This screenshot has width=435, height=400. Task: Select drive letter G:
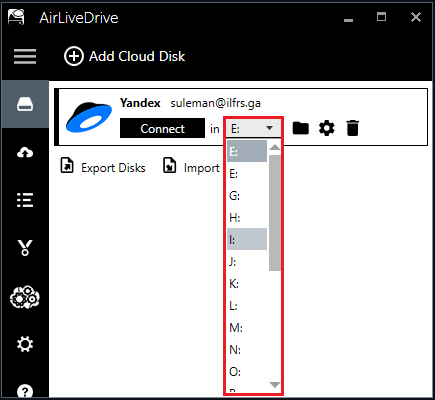pyautogui.click(x=247, y=195)
